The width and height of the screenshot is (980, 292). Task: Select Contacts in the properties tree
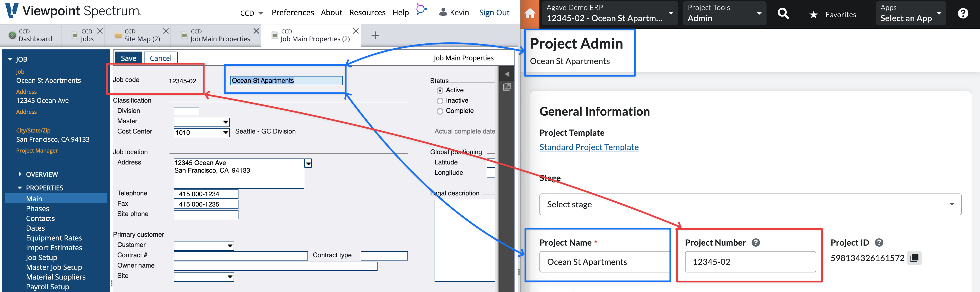coord(40,218)
